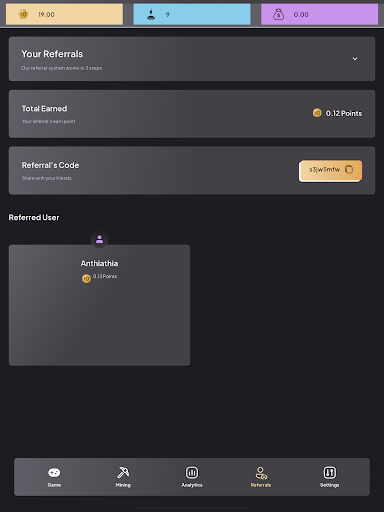Open the Mining pickaxe icon
Viewport: 384px width, 512px height.
pos(123,472)
